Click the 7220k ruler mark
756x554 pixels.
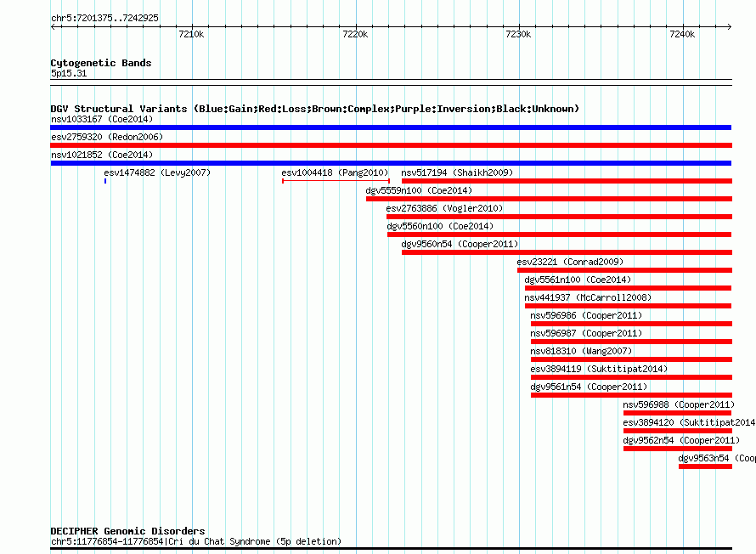click(355, 34)
